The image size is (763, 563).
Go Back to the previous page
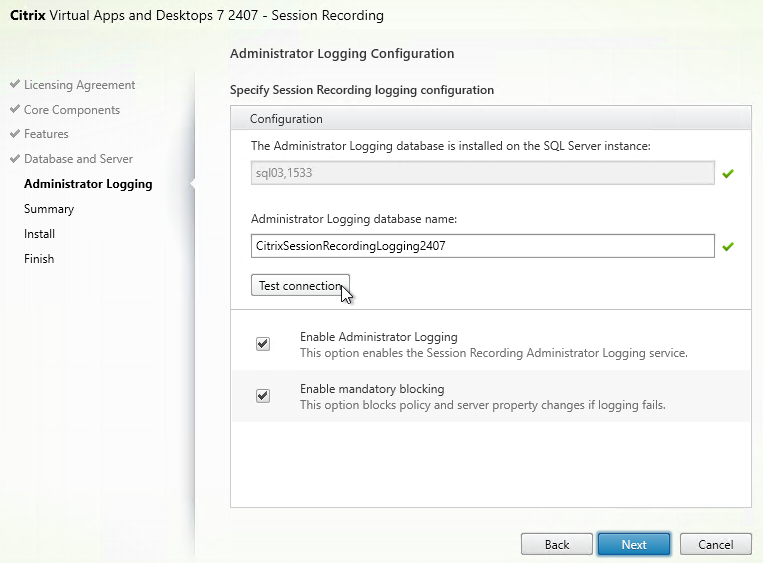click(x=557, y=544)
